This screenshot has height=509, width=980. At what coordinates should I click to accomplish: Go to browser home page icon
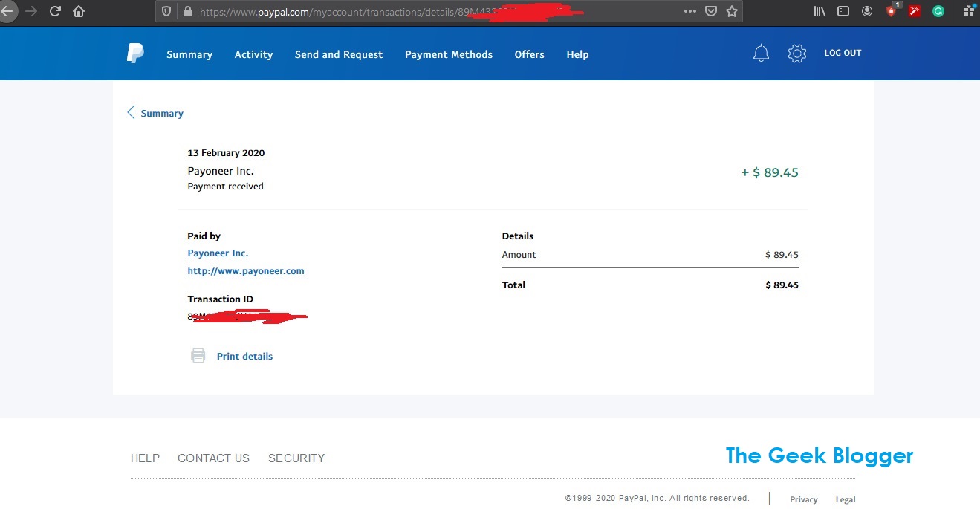(79, 11)
